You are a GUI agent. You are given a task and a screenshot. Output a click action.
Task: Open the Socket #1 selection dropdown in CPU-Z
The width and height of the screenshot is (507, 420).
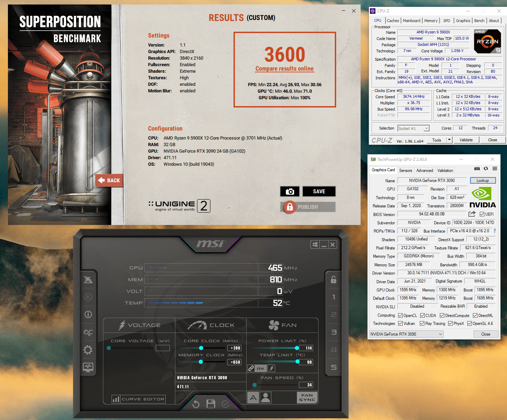pyautogui.click(x=413, y=129)
